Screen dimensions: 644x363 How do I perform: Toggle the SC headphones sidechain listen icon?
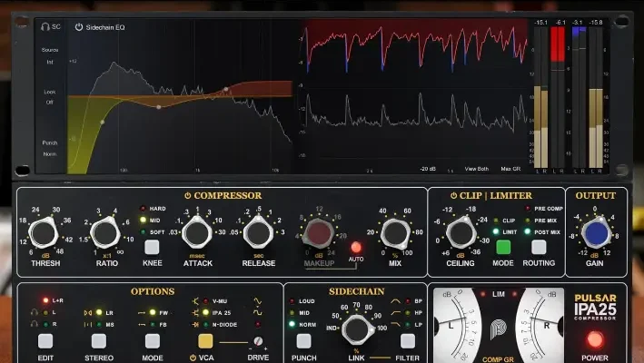tap(45, 27)
